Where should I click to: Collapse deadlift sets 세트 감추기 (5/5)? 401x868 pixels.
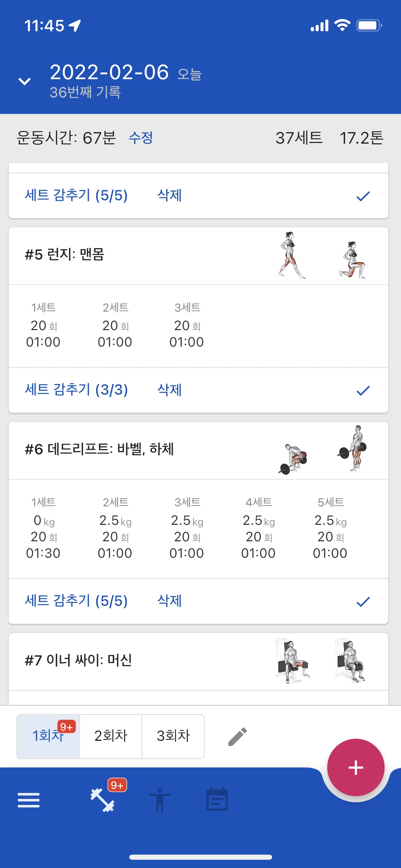tap(76, 601)
